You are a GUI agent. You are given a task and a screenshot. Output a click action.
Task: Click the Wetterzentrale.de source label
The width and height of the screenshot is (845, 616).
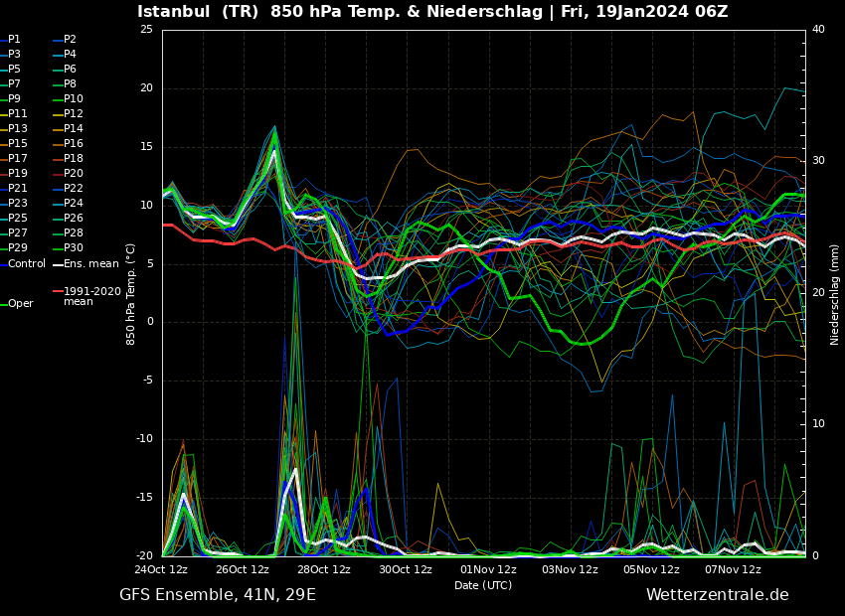click(717, 595)
